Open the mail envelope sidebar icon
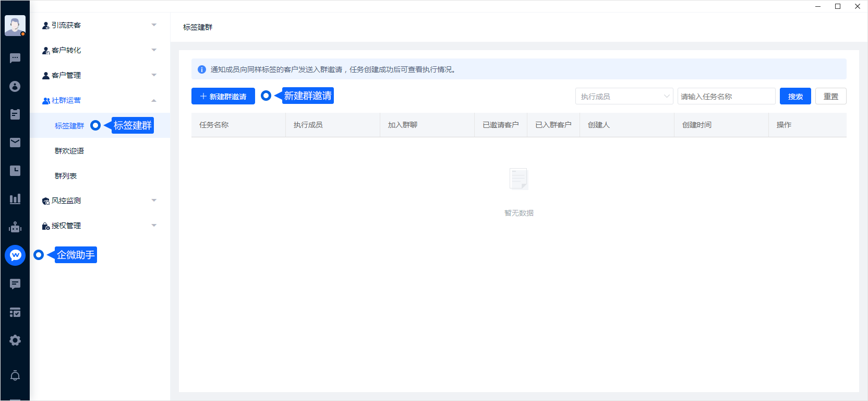 click(15, 143)
